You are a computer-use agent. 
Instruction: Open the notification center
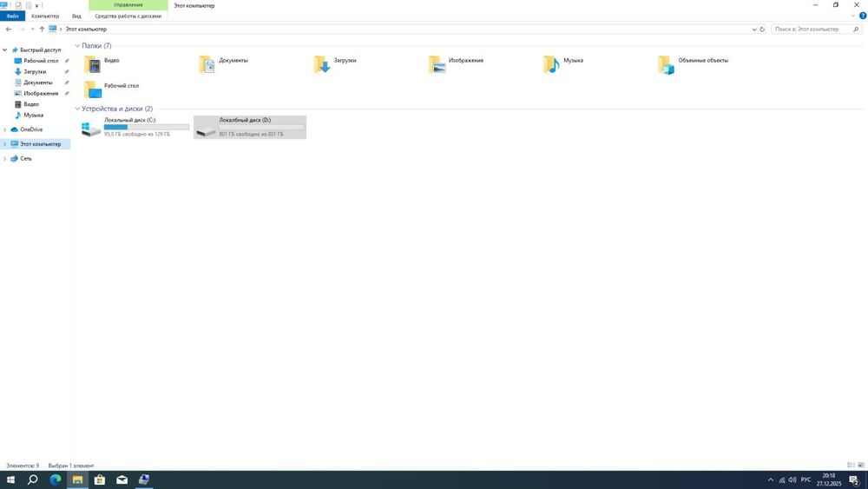855,479
